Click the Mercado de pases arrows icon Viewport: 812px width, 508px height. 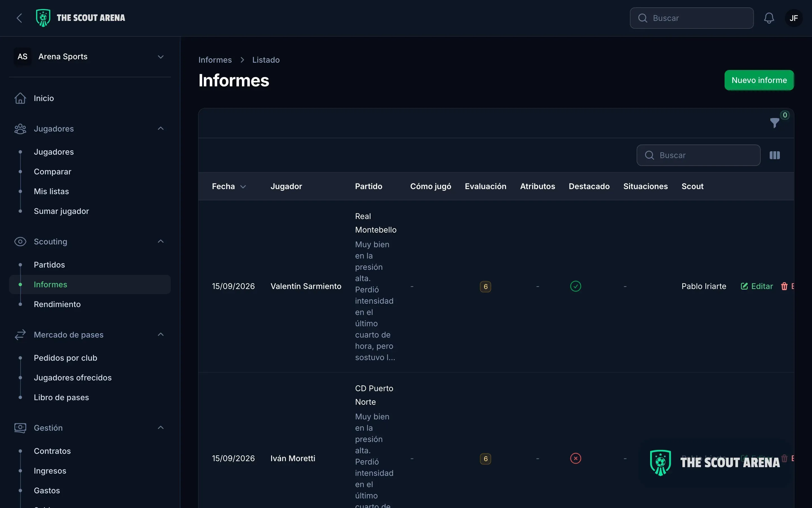pos(20,335)
